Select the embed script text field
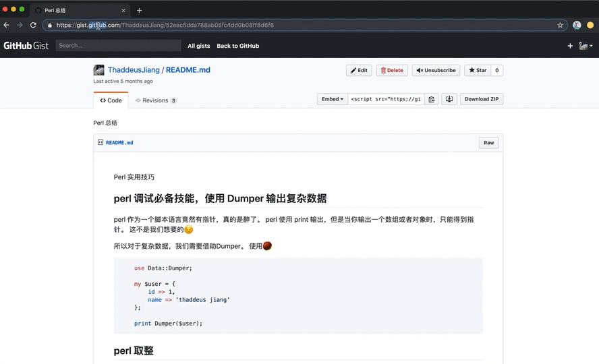 (x=386, y=99)
